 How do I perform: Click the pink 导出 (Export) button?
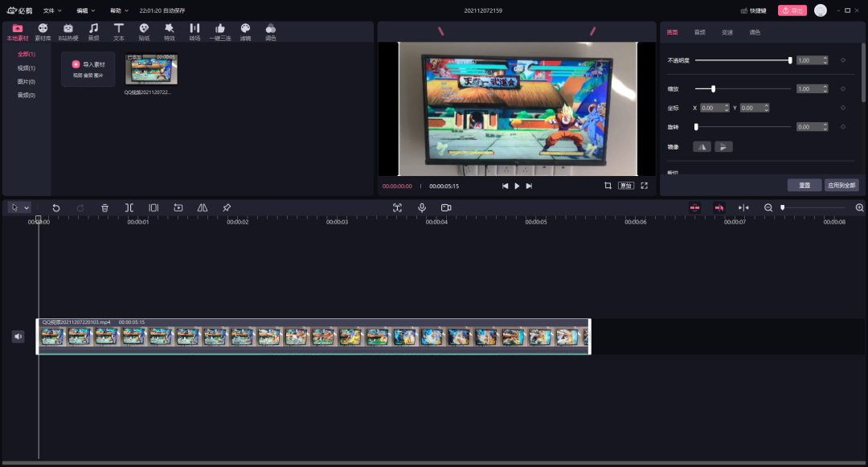click(792, 10)
